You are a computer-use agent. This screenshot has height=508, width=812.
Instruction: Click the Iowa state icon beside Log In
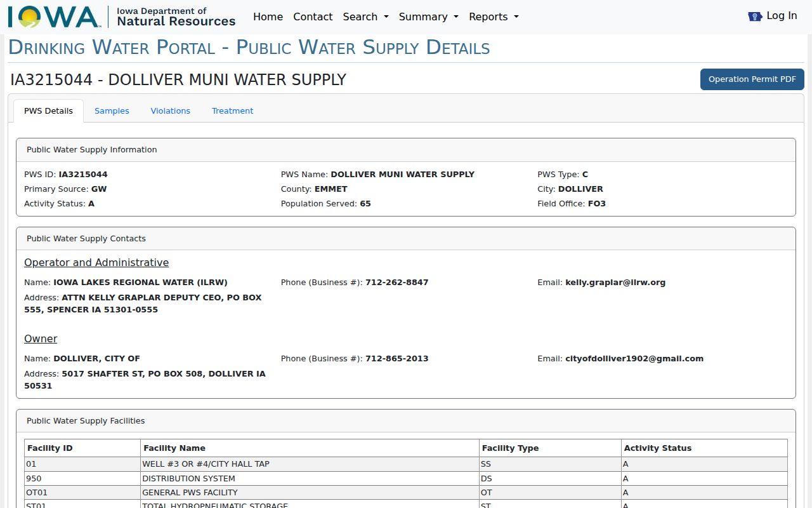click(755, 17)
